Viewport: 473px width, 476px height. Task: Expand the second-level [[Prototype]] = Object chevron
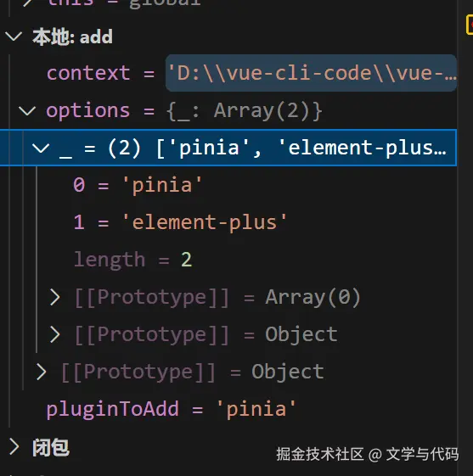[x=55, y=334]
